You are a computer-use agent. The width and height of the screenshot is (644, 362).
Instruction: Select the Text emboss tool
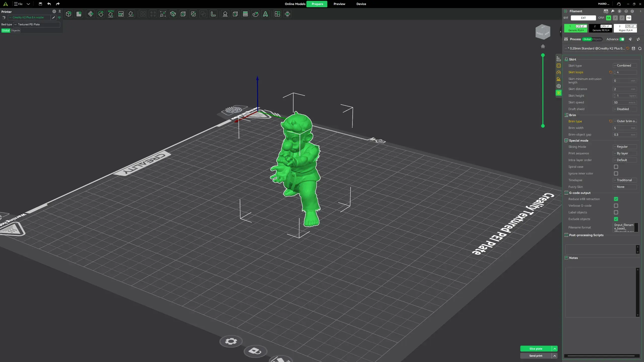tap(265, 14)
